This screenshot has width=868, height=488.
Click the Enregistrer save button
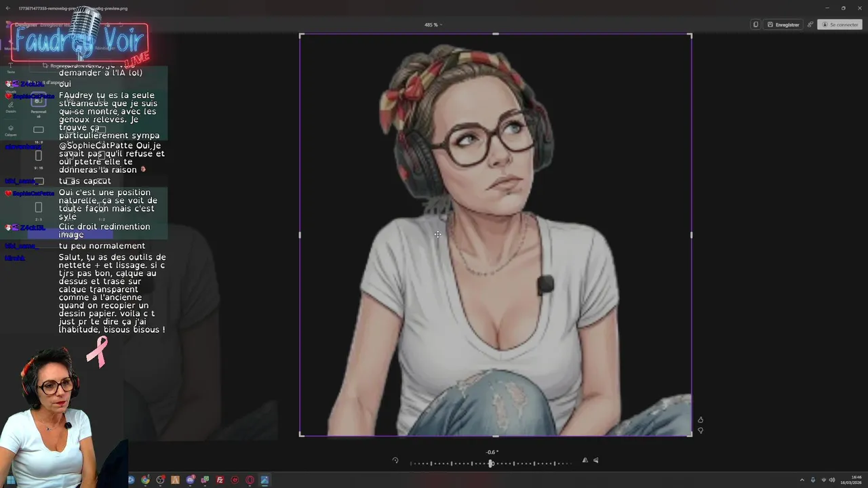point(783,24)
